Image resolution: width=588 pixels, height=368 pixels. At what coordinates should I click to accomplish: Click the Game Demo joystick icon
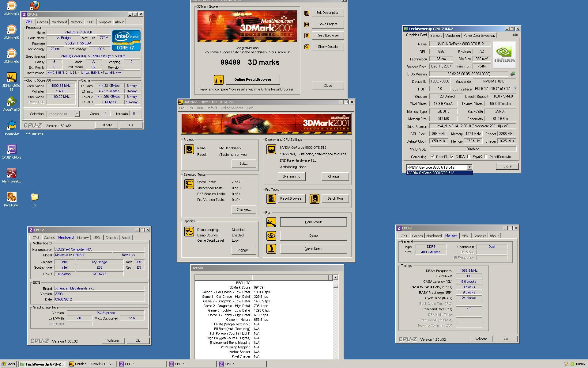click(x=271, y=249)
